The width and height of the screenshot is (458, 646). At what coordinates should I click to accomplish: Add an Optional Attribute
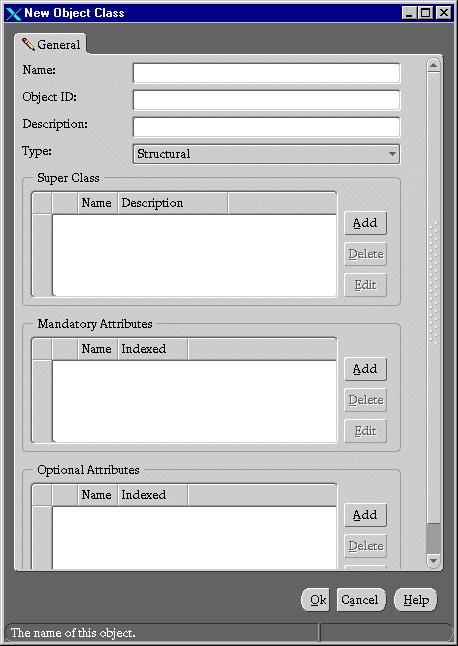365,515
